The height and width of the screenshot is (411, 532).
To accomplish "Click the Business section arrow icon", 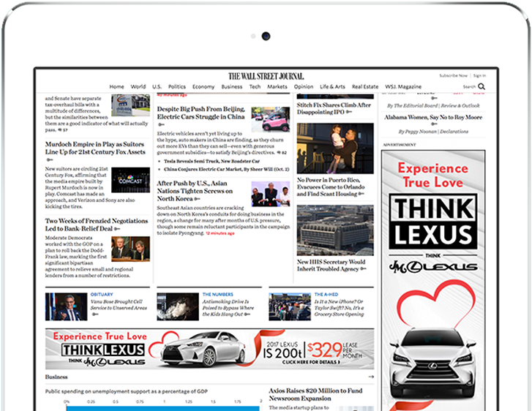I will point(371,377).
